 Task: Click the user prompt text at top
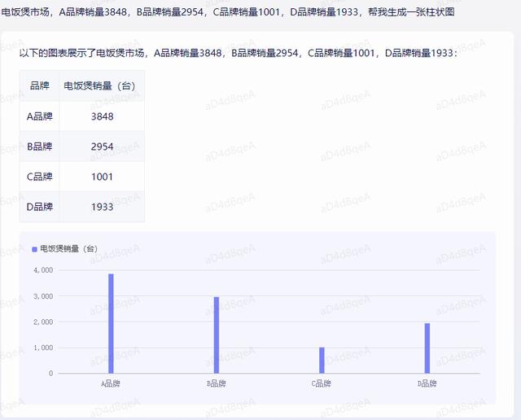point(227,13)
